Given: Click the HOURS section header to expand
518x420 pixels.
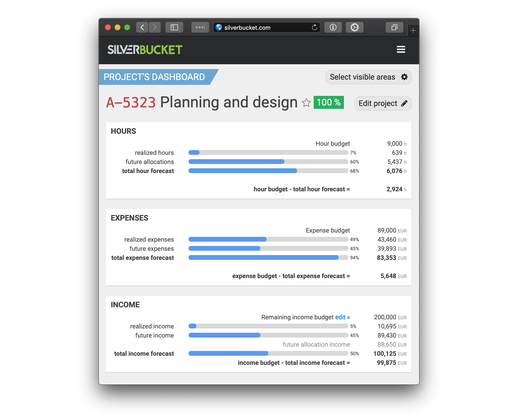Looking at the screenshot, I should click(x=123, y=131).
